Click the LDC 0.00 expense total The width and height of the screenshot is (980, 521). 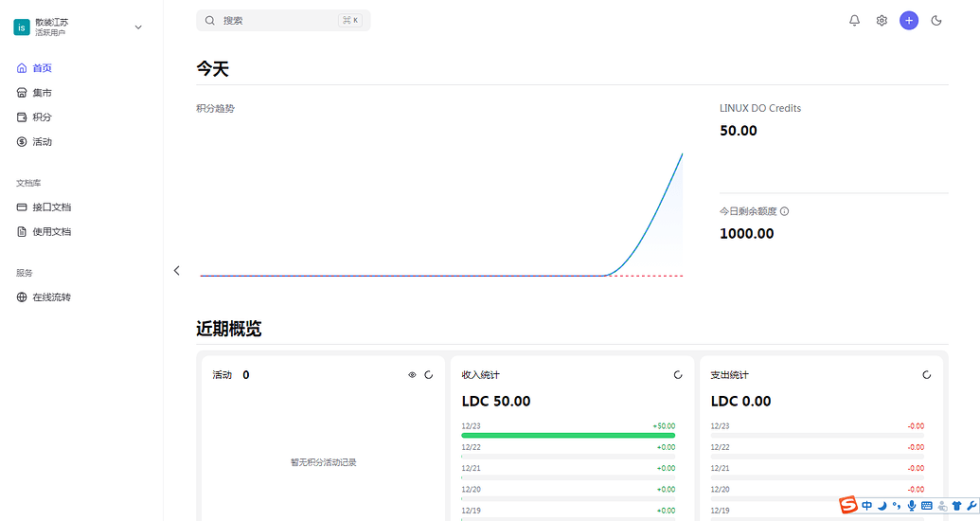(740, 401)
